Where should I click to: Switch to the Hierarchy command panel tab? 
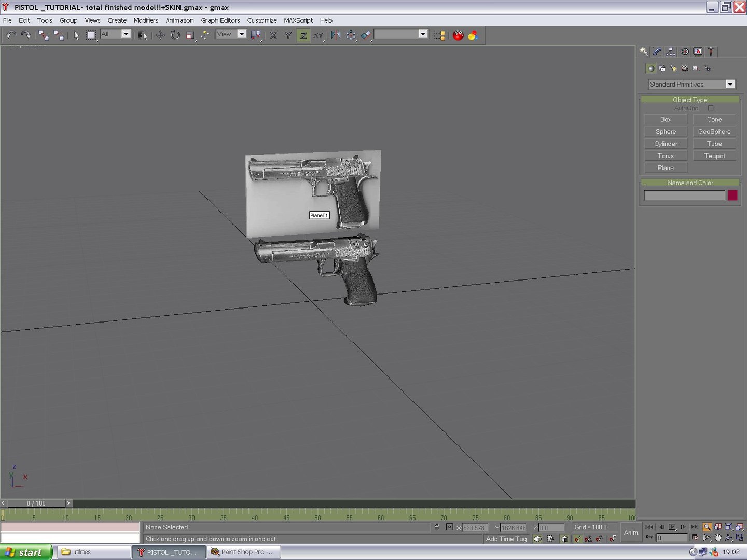(x=671, y=51)
